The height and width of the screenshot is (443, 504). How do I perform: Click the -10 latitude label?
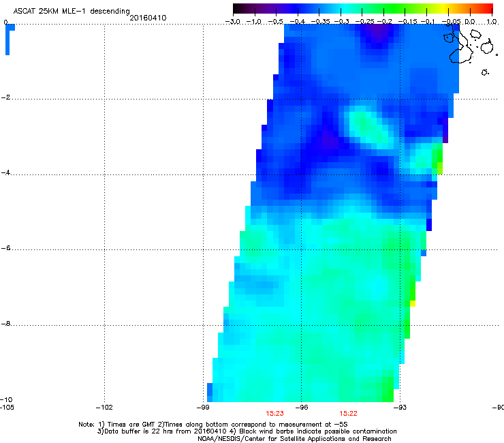click(x=6, y=399)
